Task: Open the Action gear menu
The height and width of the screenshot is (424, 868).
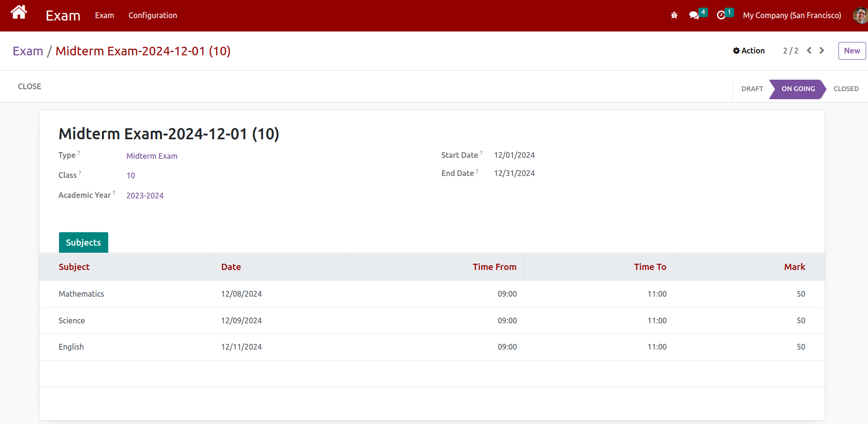Action: pos(748,51)
